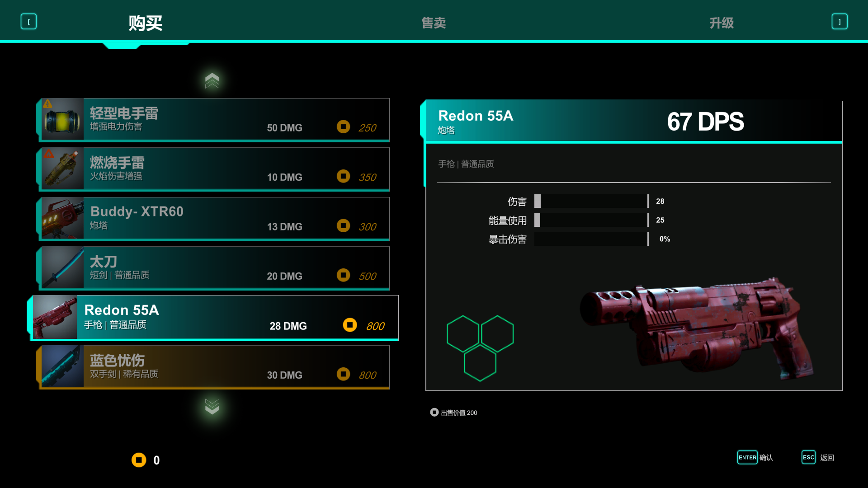
Task: Open the 购买 tab
Action: pyautogui.click(x=145, y=23)
